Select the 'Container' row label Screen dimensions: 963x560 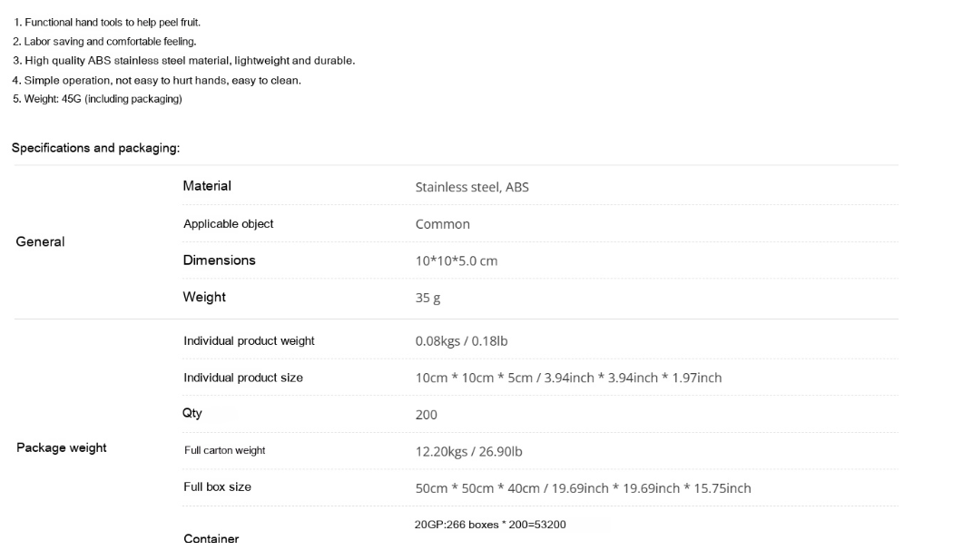click(211, 538)
